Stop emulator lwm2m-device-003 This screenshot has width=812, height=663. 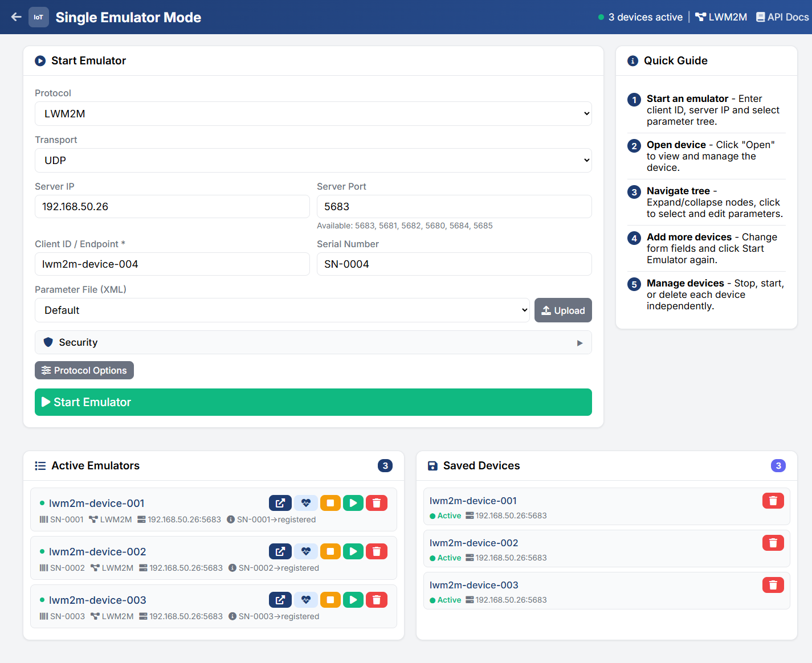coord(330,600)
